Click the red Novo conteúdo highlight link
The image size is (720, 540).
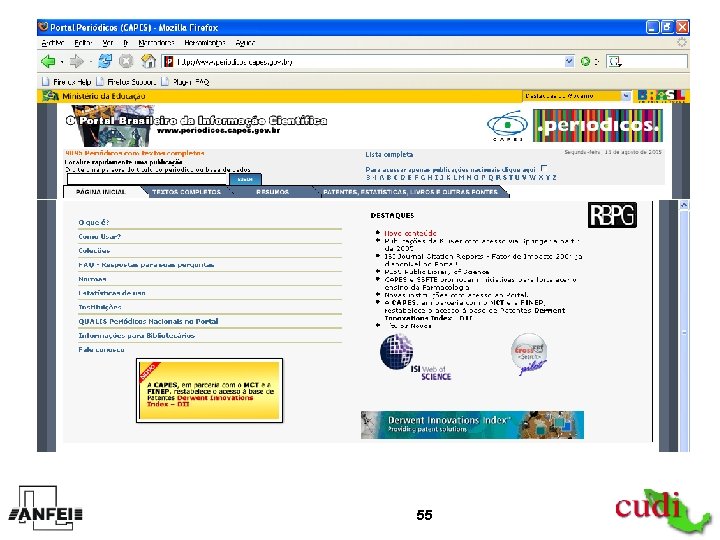[x=410, y=233]
